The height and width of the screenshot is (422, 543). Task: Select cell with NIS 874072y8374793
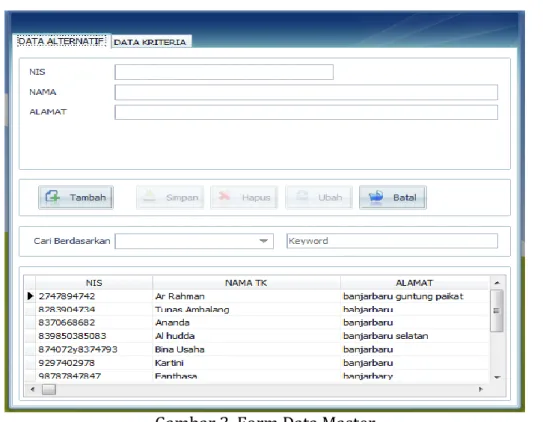click(x=94, y=349)
